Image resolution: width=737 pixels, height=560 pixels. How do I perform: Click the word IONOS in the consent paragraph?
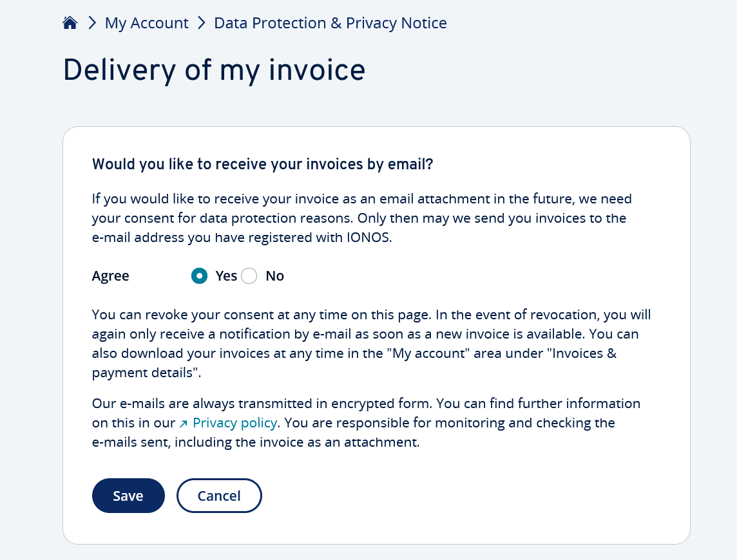[368, 238]
